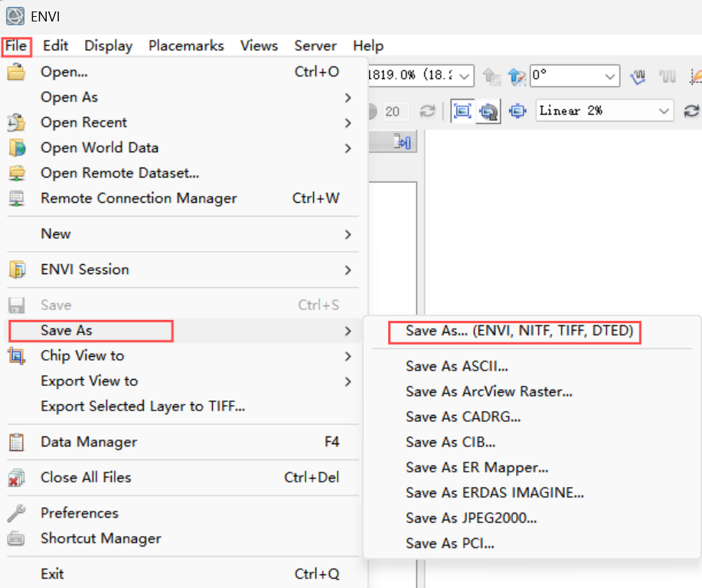Image resolution: width=702 pixels, height=588 pixels.
Task: Select the Save As menu item
Action: coord(184,331)
